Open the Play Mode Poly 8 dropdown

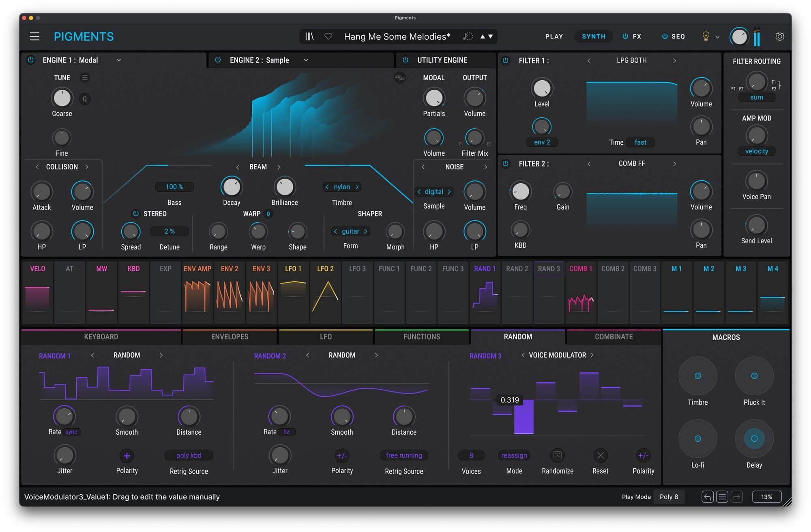pos(669,497)
